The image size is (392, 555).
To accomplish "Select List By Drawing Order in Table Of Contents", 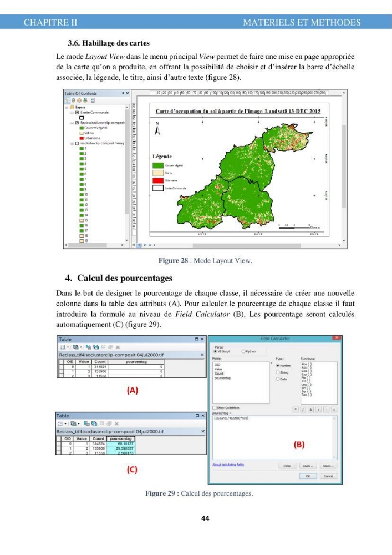I will coord(67,100).
